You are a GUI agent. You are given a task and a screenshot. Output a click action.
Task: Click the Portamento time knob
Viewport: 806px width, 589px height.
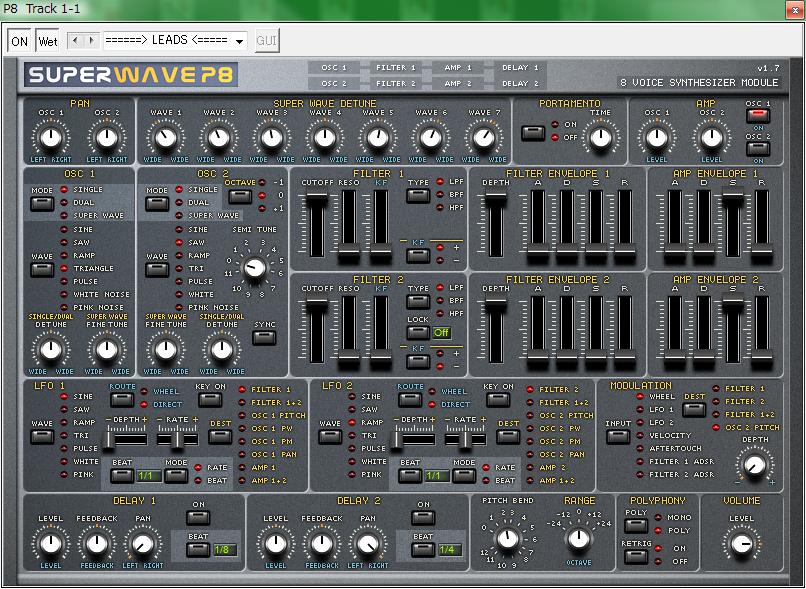pos(600,137)
